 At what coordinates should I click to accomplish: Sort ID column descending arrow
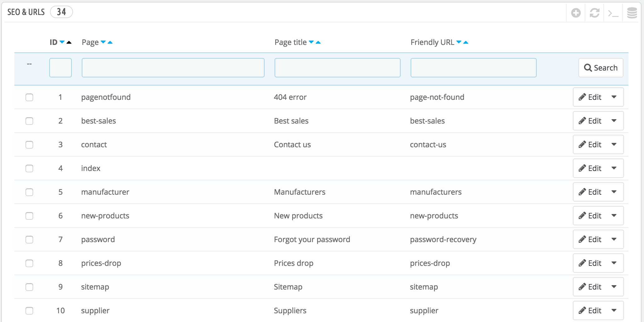click(62, 42)
